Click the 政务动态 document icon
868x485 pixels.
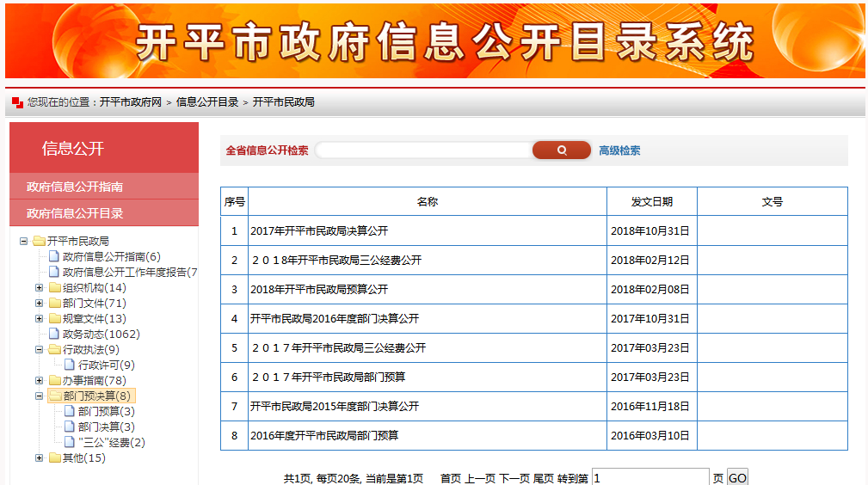pos(54,335)
